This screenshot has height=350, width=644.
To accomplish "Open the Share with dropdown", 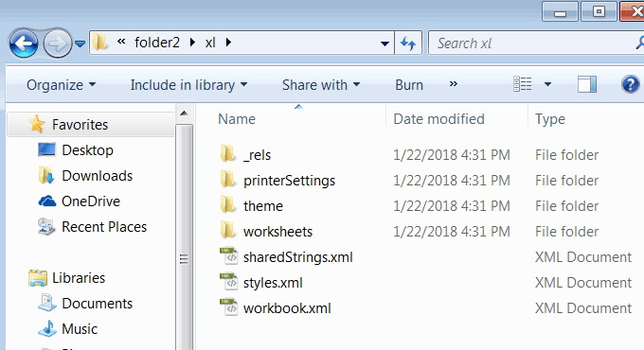I will pyautogui.click(x=321, y=85).
